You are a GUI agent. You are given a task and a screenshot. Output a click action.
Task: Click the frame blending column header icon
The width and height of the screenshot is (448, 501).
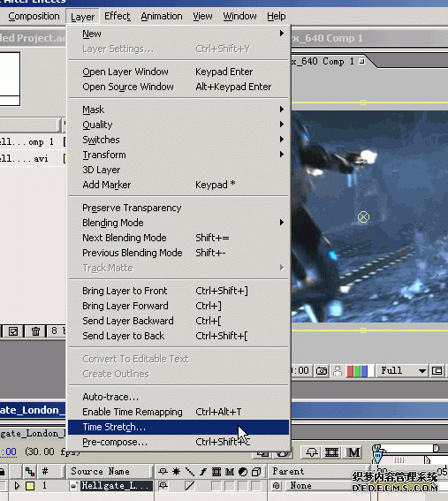tap(216, 471)
